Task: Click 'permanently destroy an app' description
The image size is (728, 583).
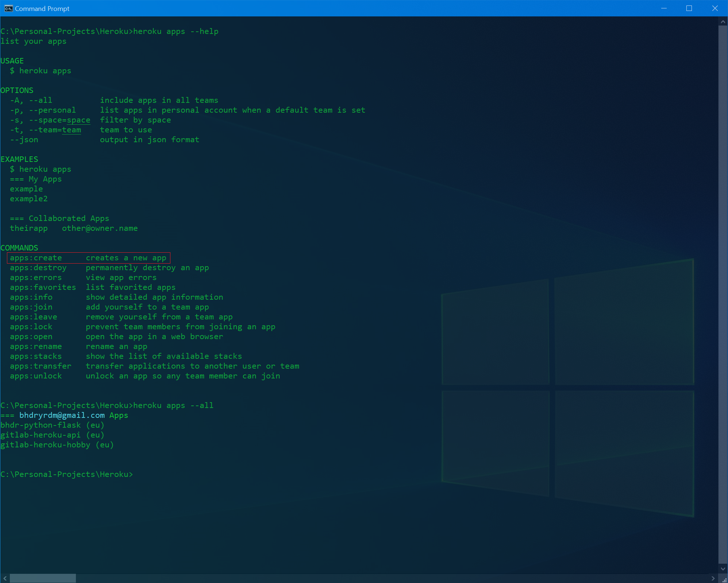Action: (x=147, y=268)
